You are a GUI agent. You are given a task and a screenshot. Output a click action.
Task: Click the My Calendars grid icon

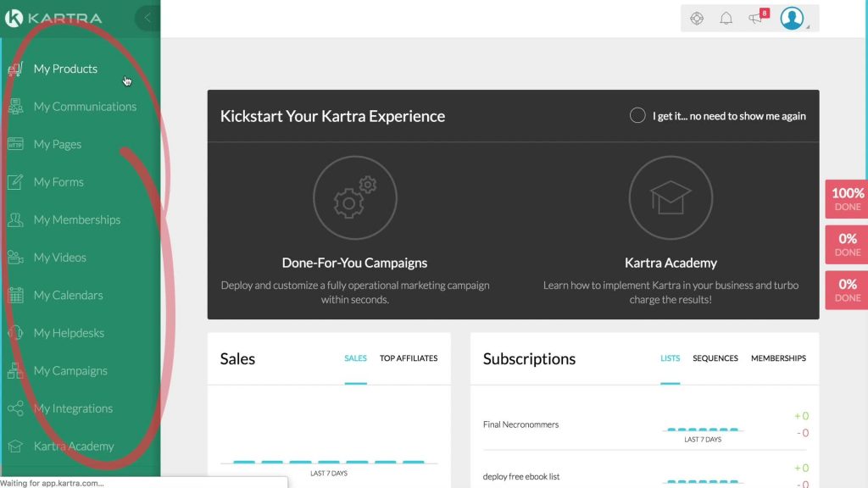pyautogui.click(x=15, y=295)
